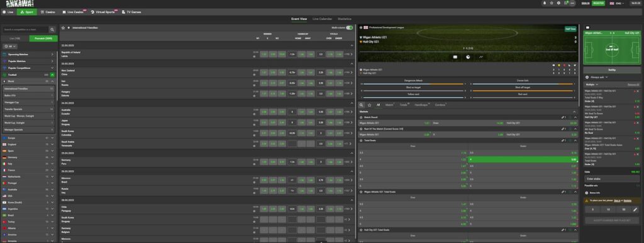Collapse the World region list
The height and width of the screenshot is (243, 644).
[x=52, y=82]
